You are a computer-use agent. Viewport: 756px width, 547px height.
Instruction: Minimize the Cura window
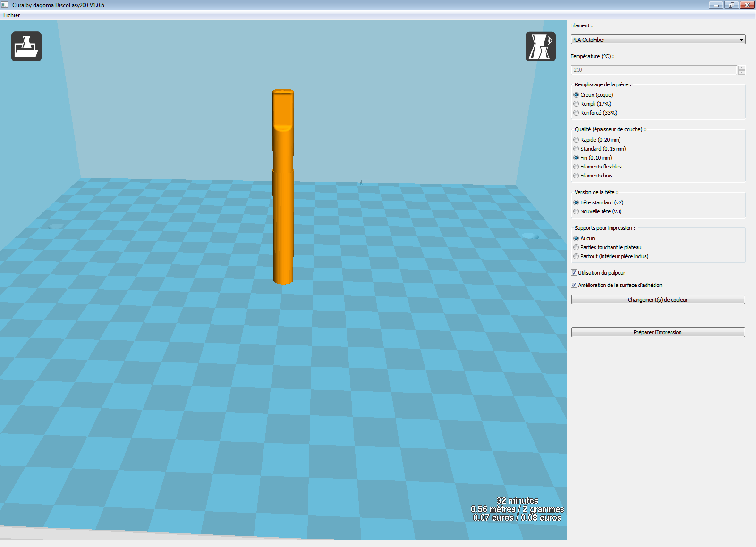(716, 5)
